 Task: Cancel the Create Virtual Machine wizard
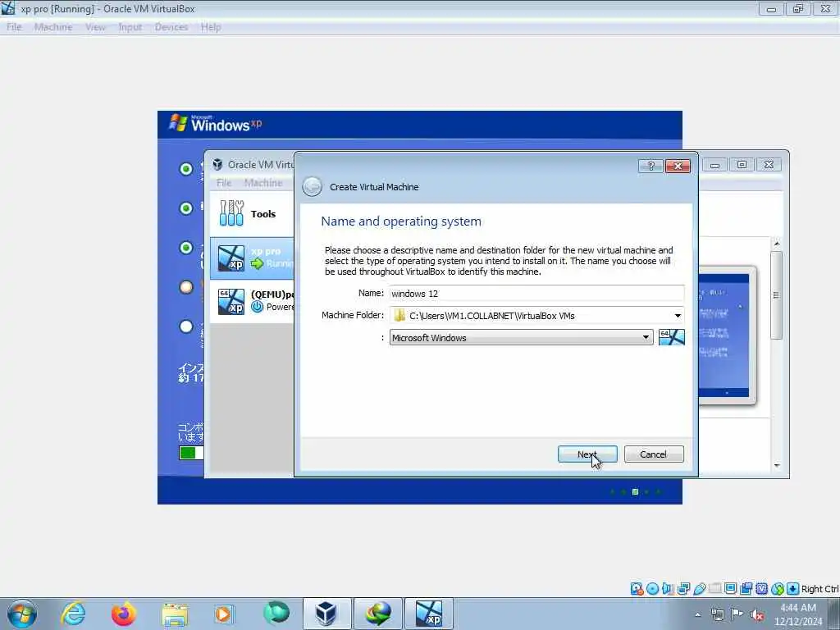[x=653, y=454]
